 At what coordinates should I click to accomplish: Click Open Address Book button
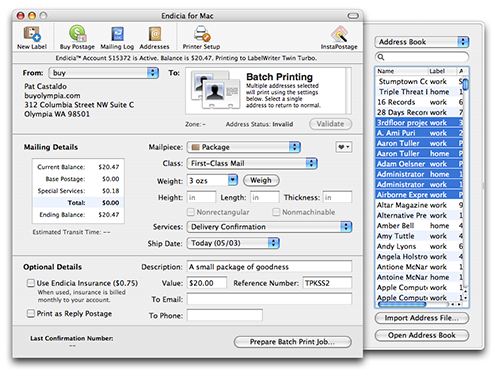(422, 335)
